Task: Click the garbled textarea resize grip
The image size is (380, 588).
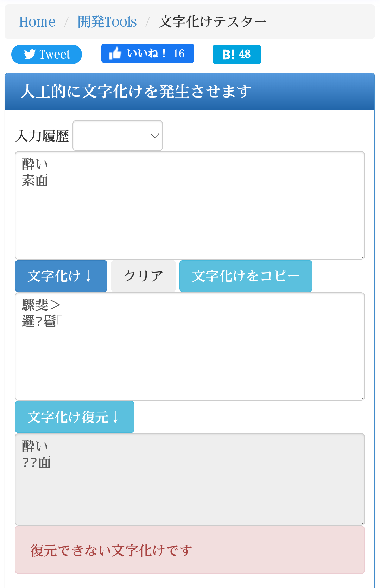Action: (362, 398)
